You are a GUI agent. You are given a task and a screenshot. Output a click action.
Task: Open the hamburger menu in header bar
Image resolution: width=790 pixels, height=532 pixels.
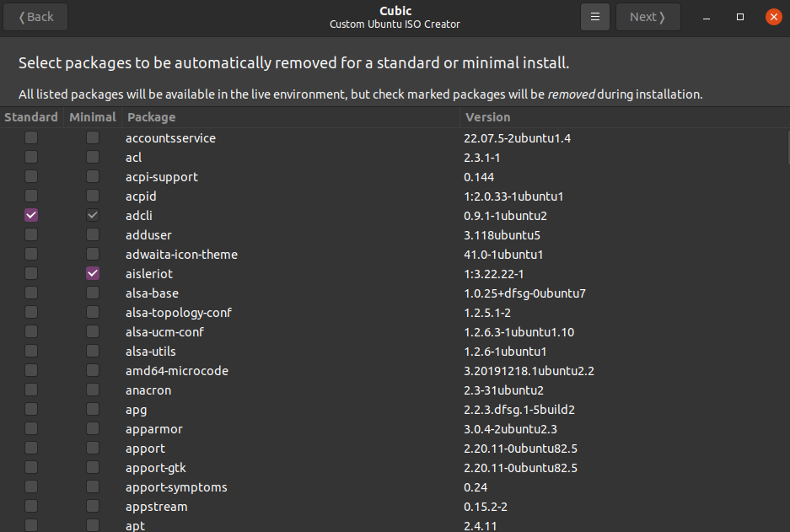[x=594, y=17]
